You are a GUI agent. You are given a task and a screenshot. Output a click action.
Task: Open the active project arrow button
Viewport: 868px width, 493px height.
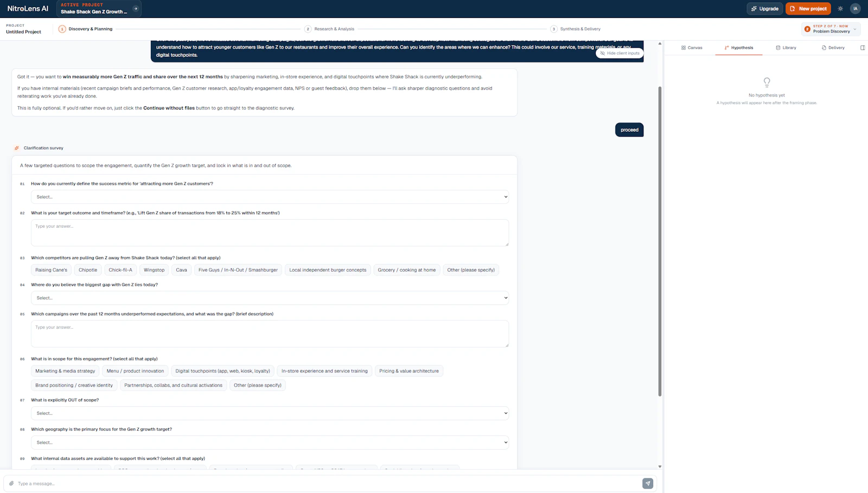pyautogui.click(x=136, y=8)
